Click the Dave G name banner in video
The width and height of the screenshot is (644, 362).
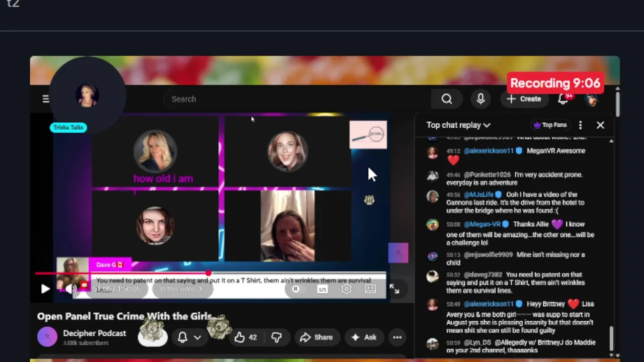pyautogui.click(x=110, y=264)
